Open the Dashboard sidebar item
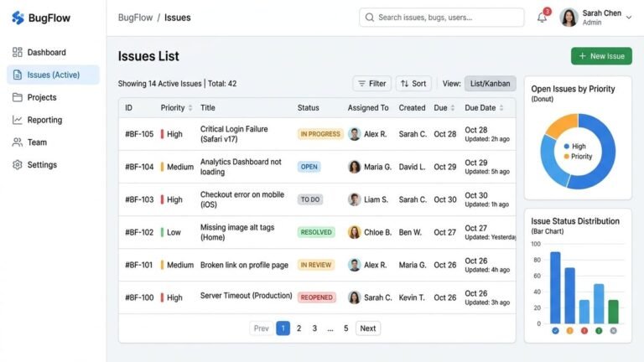 coord(54,53)
